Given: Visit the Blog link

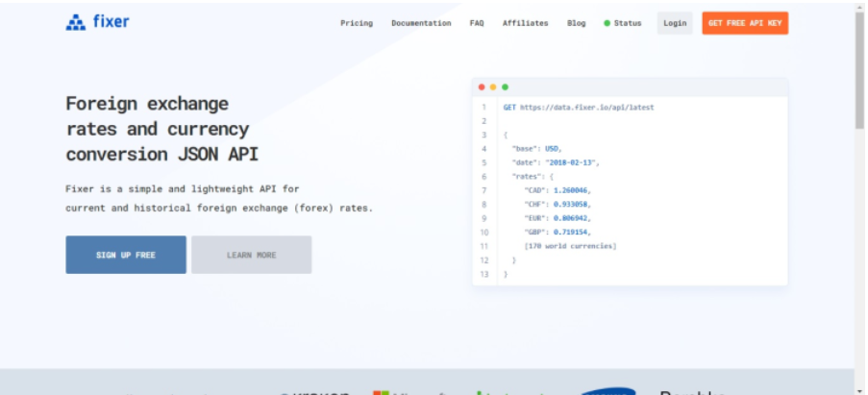Looking at the screenshot, I should (577, 23).
